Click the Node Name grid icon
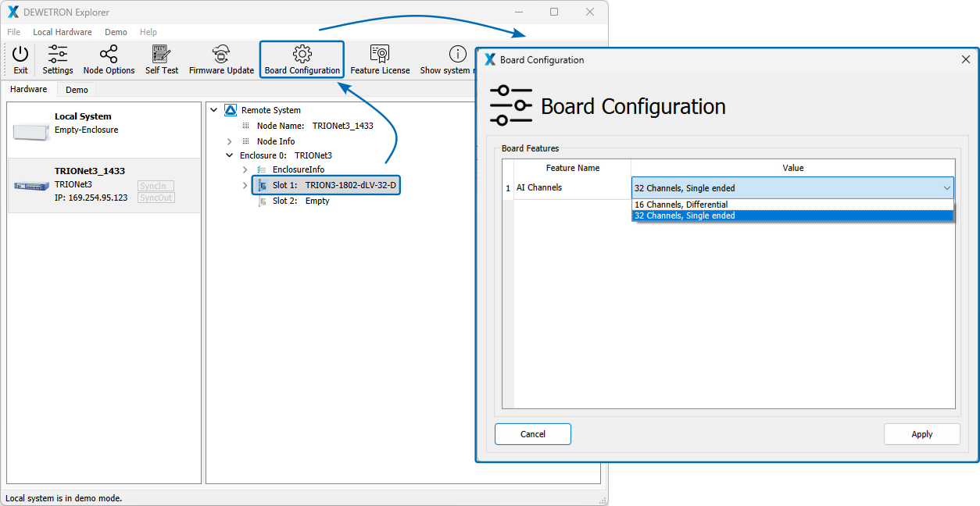This screenshot has width=980, height=506. [245, 126]
